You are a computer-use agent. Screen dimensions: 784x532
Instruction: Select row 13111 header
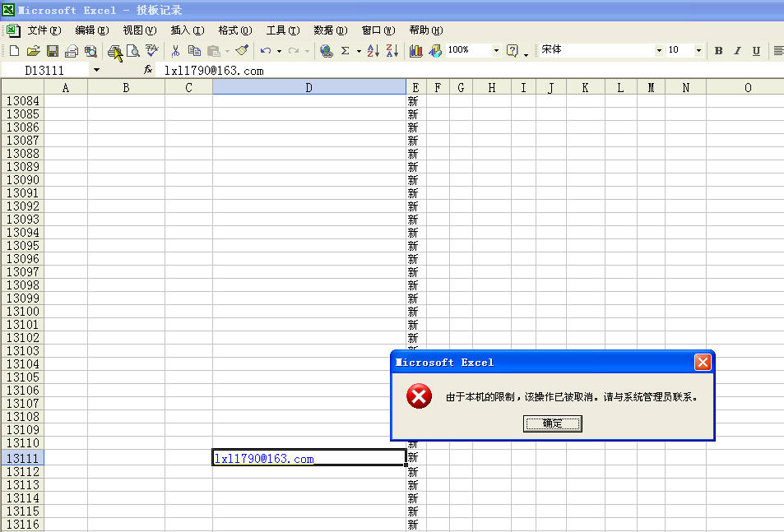click(22, 458)
